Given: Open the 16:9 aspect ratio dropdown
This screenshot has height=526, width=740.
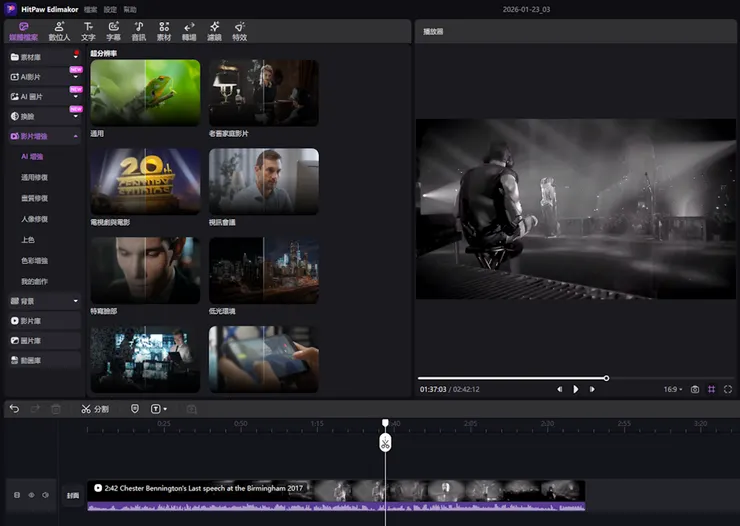Looking at the screenshot, I should click(x=674, y=389).
